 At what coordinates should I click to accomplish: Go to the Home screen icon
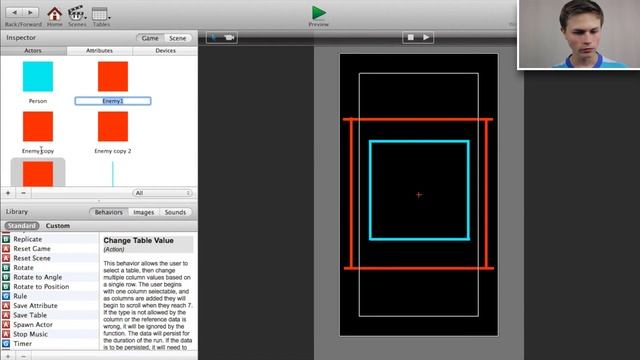tap(54, 13)
